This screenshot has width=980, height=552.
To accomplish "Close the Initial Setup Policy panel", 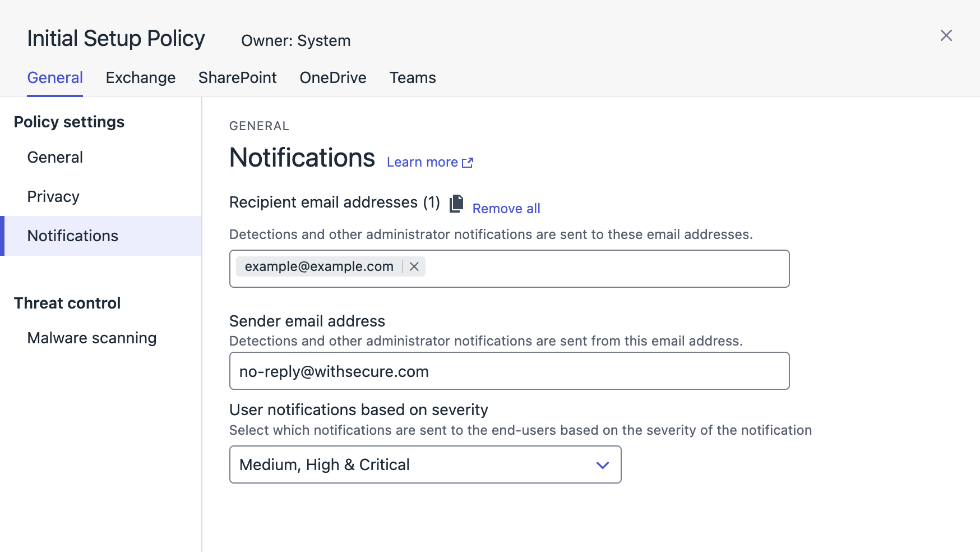I will [x=946, y=36].
